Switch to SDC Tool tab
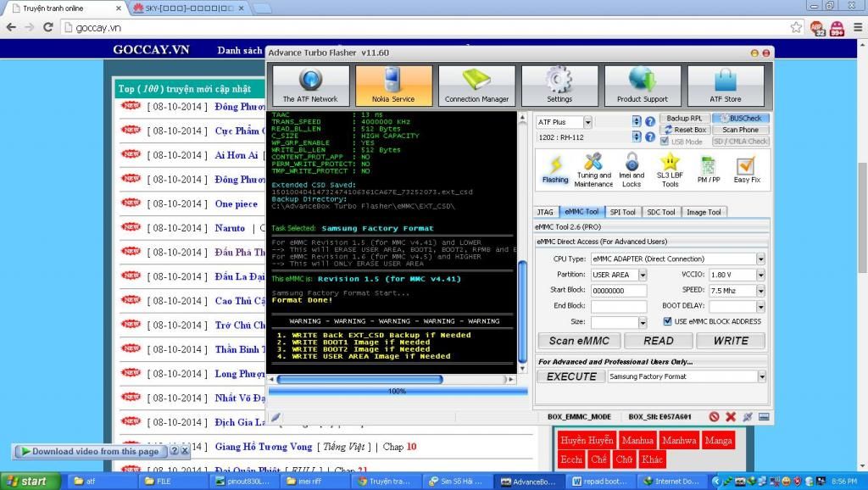The width and height of the screenshot is (868, 490). (x=661, y=212)
